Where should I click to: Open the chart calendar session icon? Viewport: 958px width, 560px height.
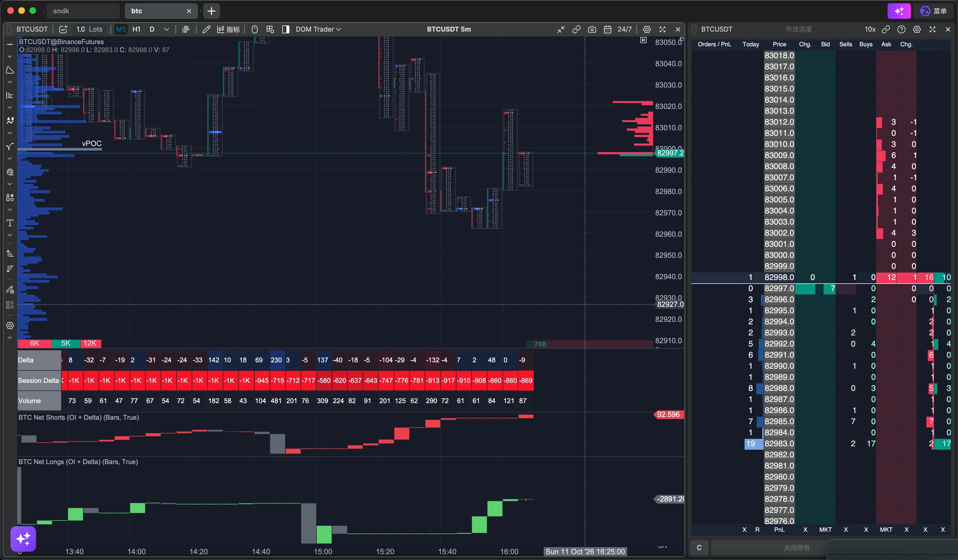click(608, 29)
